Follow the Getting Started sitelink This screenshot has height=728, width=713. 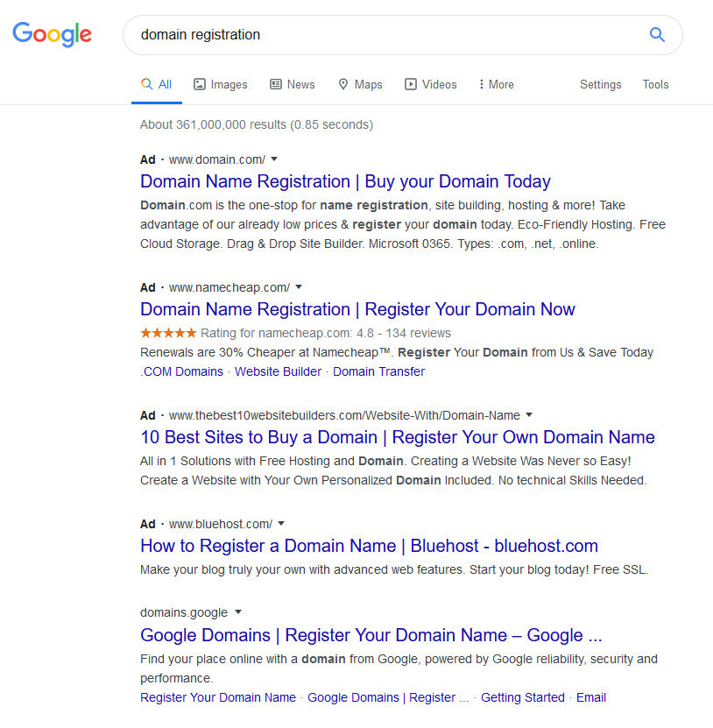click(x=523, y=697)
